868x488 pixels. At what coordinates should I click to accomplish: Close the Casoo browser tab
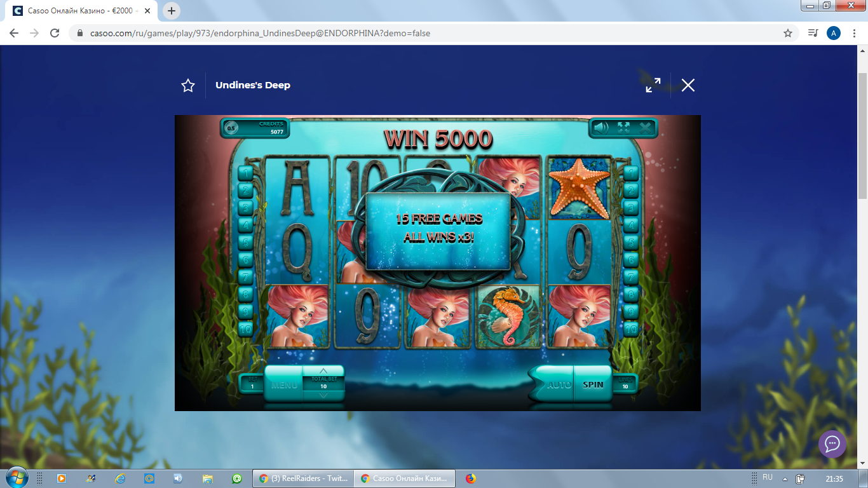pyautogui.click(x=147, y=11)
